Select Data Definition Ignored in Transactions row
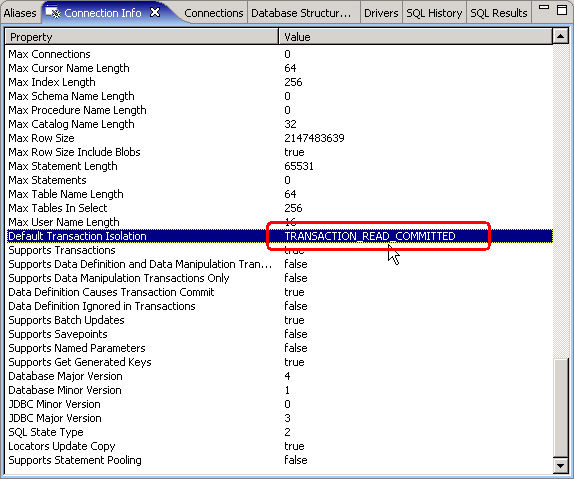The height and width of the screenshot is (479, 574). [280, 306]
